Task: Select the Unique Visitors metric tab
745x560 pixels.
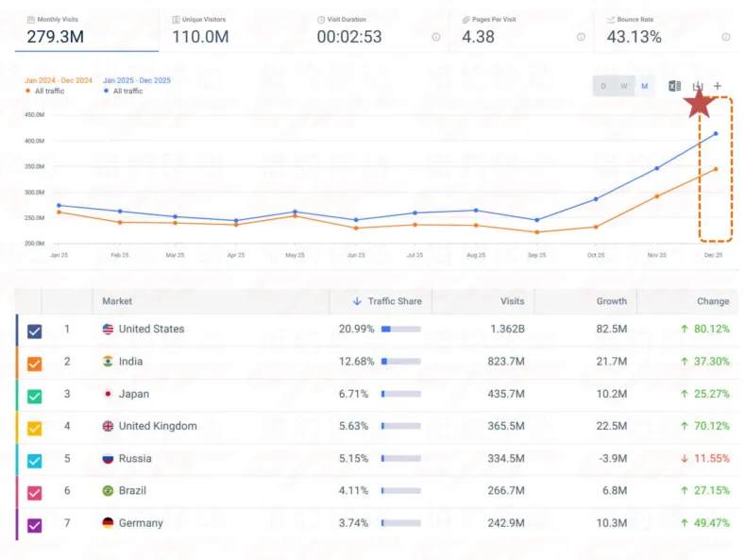Action: point(231,30)
